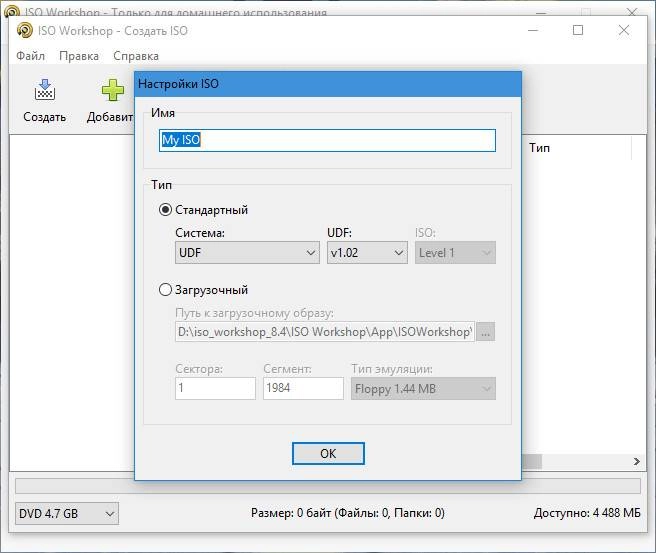Image resolution: width=656 pixels, height=553 pixels.
Task: Click the Настройки ISO dialog title bar
Action: click(x=328, y=84)
